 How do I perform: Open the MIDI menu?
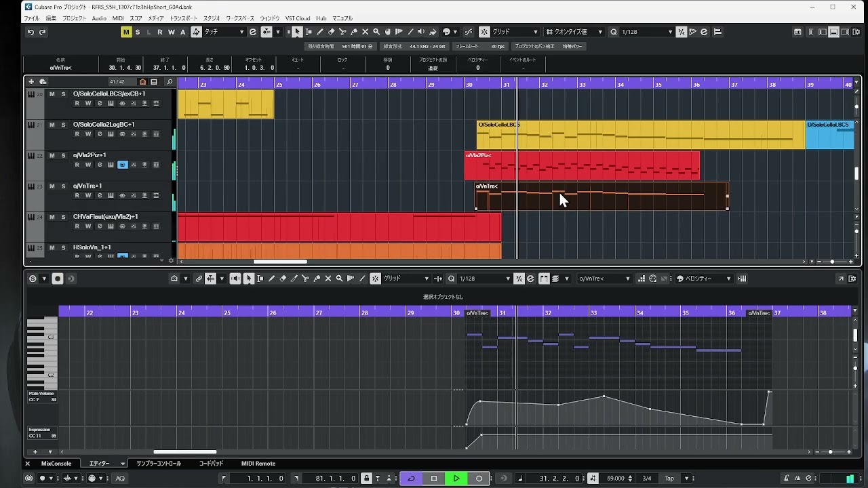118,18
